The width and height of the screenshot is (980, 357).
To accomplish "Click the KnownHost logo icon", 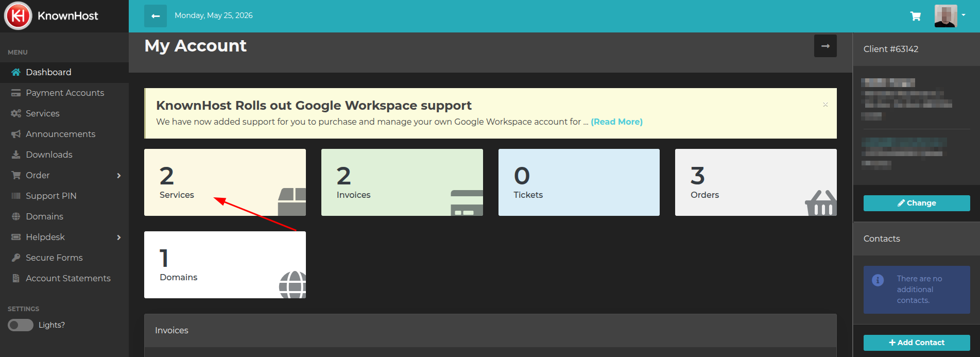I will pyautogui.click(x=18, y=16).
